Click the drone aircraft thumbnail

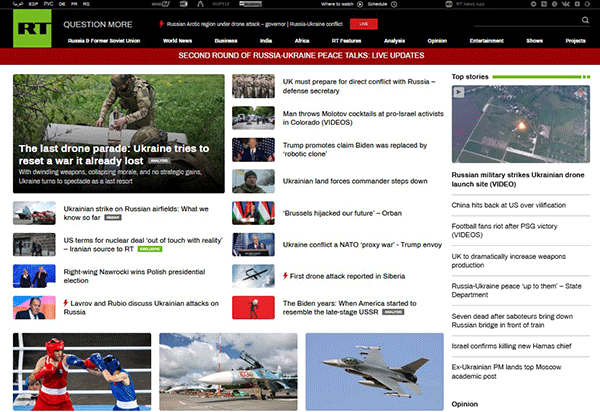pos(253,276)
